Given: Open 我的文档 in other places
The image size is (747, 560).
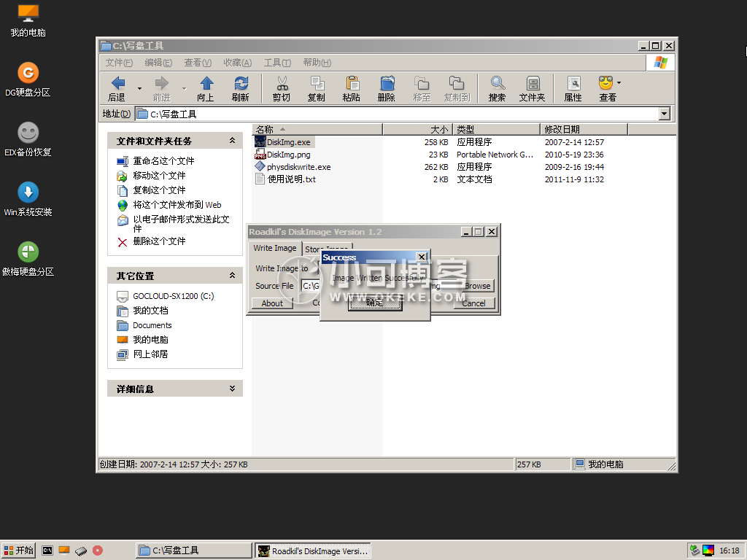Looking at the screenshot, I should 150,311.
